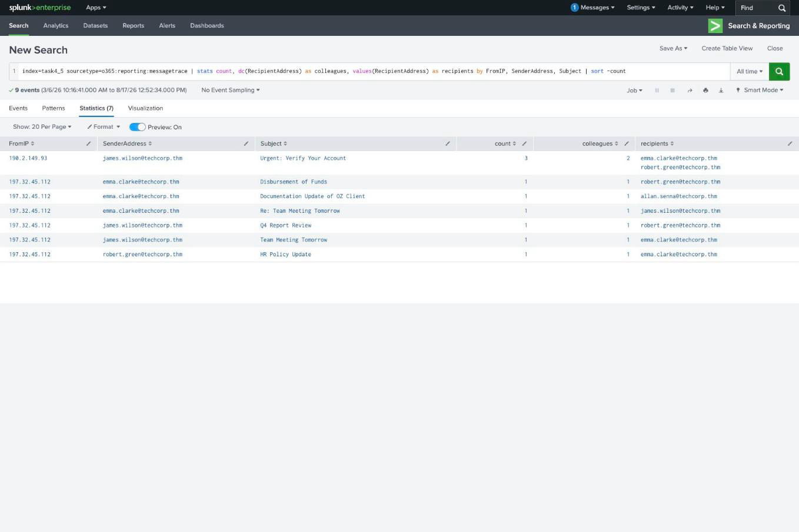799x532 pixels.
Task: Expand the Settings menu
Action: 641,8
